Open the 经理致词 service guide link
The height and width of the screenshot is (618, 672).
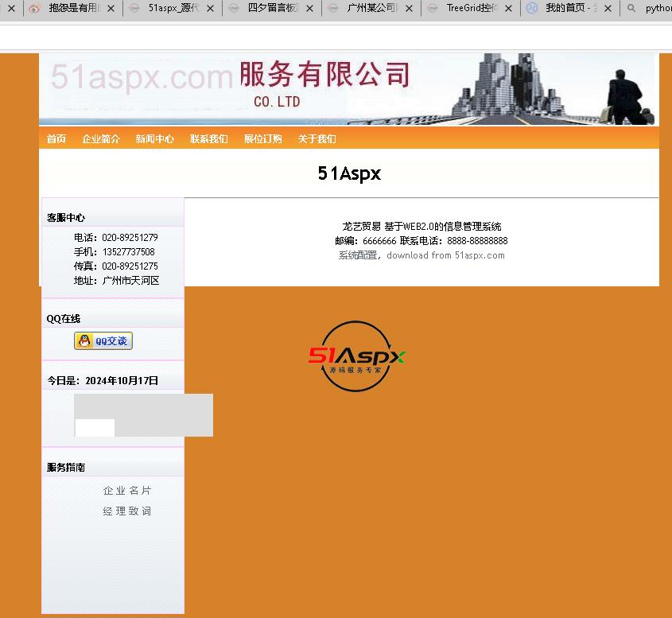(x=127, y=511)
